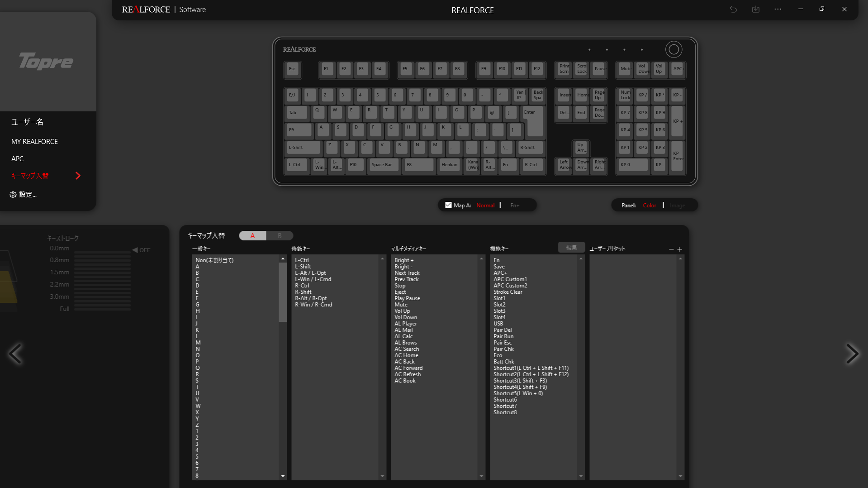This screenshot has width=868, height=488.
Task: Switch keymap toggle to B
Action: (280, 236)
